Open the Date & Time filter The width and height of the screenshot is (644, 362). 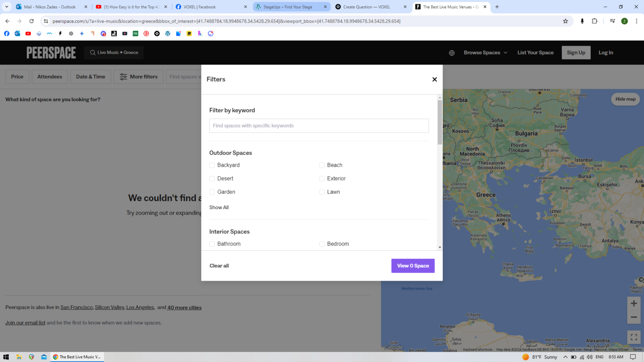91,76
